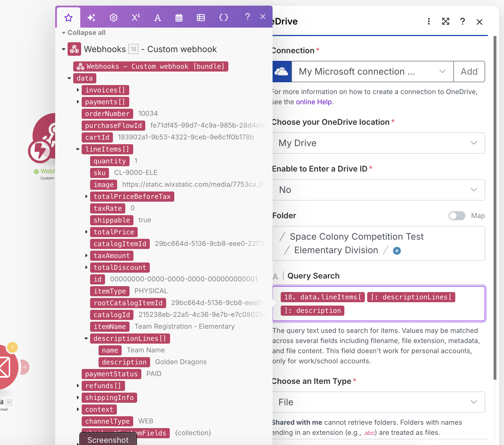504x445 pixels.
Task: Select Webhooks Custom webhook bundle pill
Action: click(151, 66)
